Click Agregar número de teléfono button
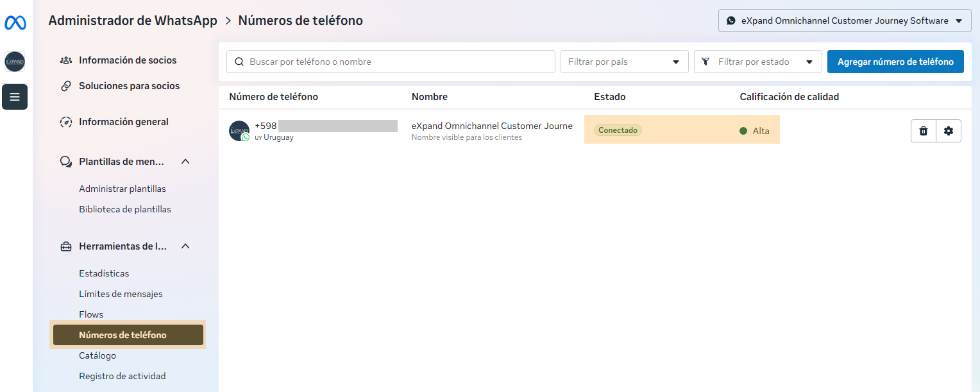980x392 pixels. coord(895,62)
